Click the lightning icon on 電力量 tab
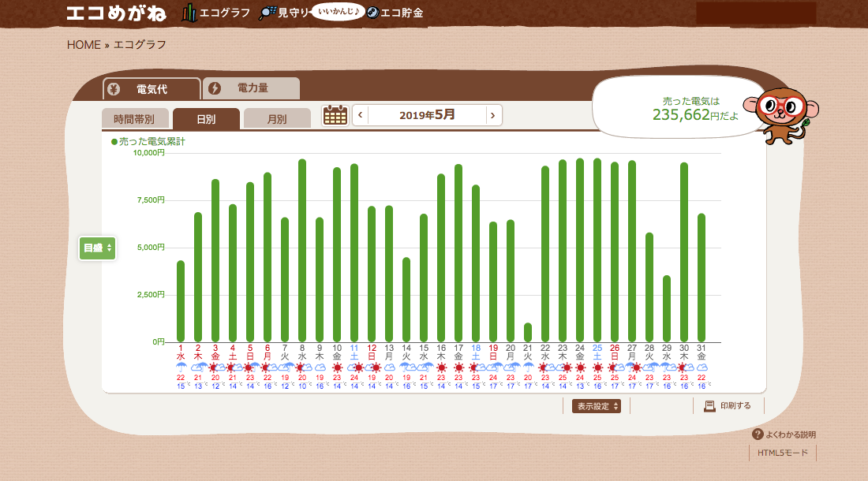Viewport: 868px width, 481px height. click(214, 88)
